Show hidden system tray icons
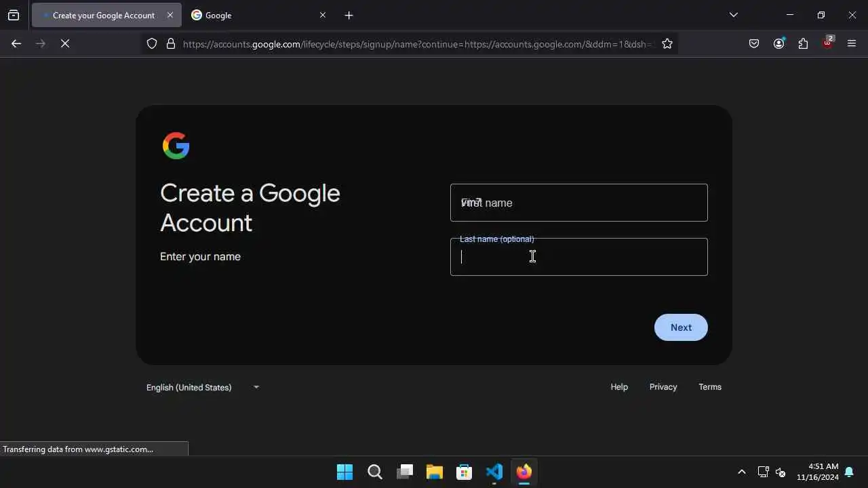868x488 pixels. point(742,472)
